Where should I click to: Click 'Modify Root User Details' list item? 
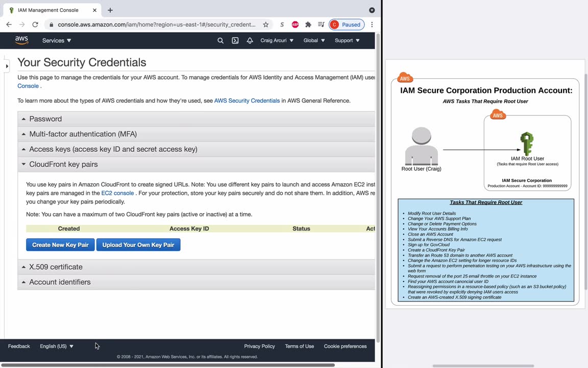[432, 213]
